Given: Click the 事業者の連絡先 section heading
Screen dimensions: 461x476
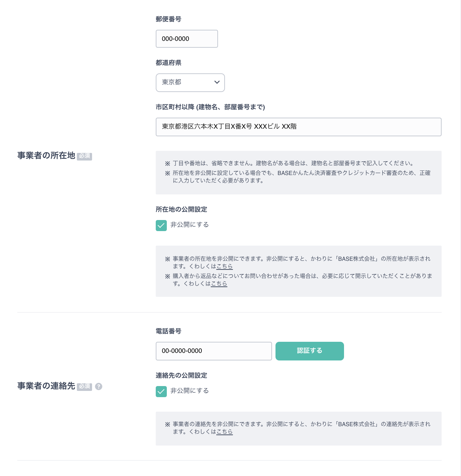Looking at the screenshot, I should tap(46, 386).
